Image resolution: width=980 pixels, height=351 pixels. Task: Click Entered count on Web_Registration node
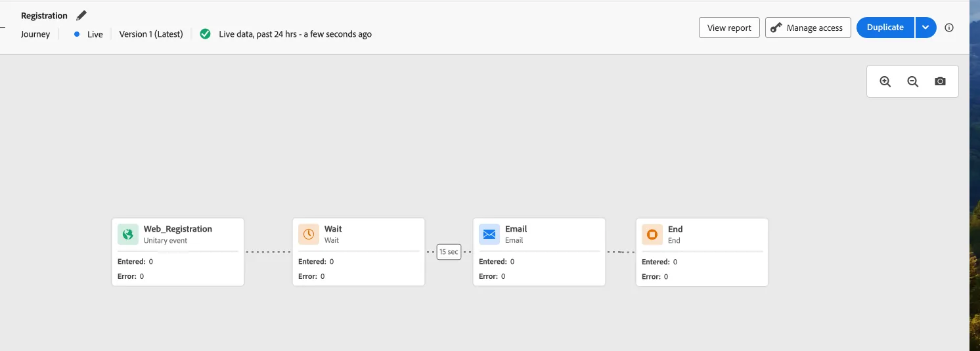(x=135, y=262)
